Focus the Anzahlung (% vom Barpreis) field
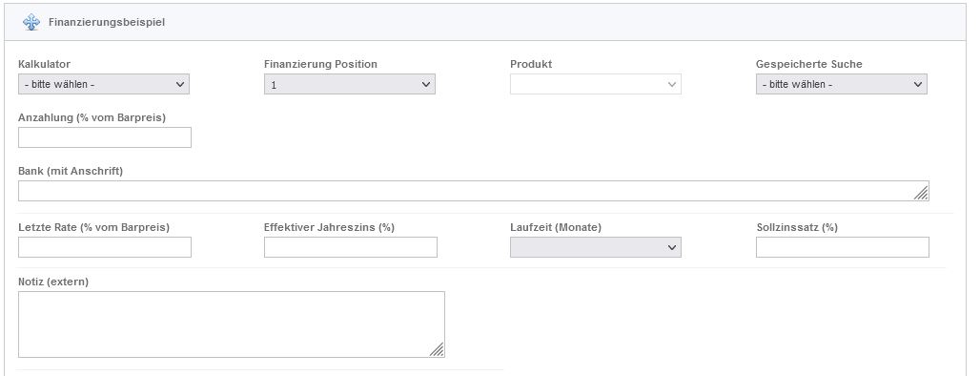This screenshot has width=980, height=376. point(104,137)
